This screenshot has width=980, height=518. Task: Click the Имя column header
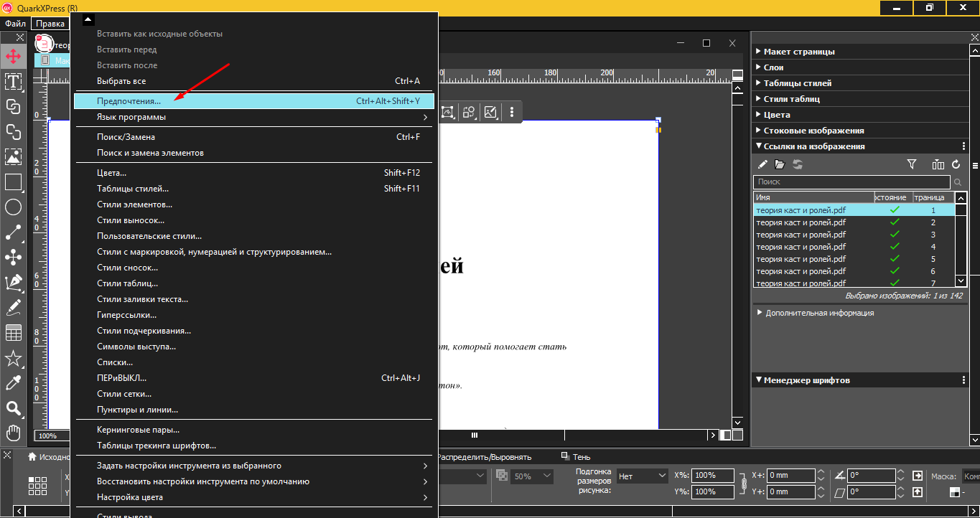[x=813, y=197]
